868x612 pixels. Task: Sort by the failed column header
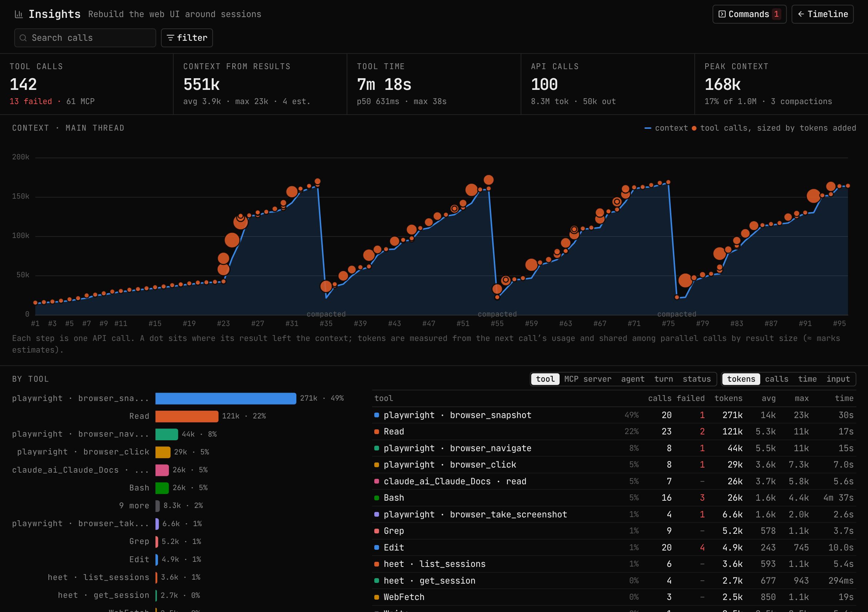pyautogui.click(x=691, y=398)
